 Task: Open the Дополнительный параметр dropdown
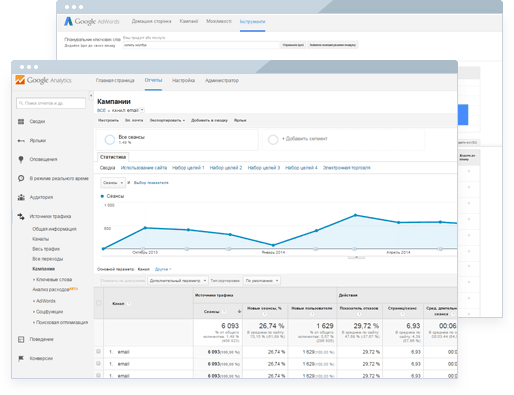(x=178, y=281)
